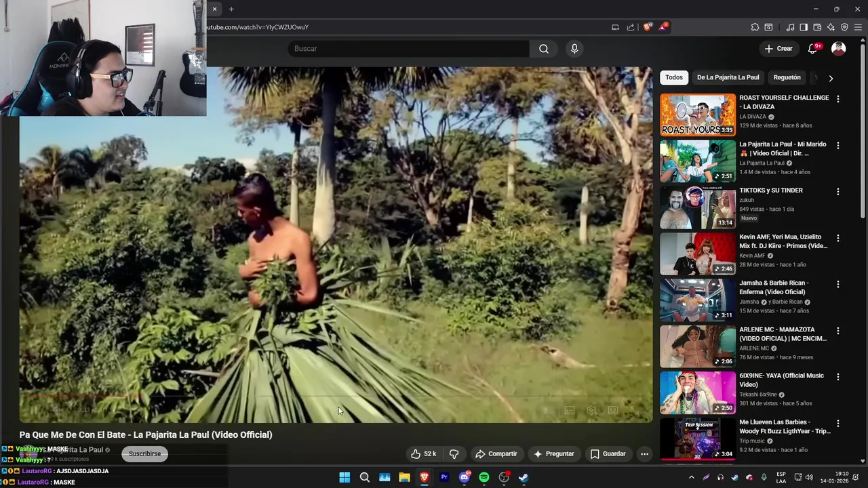This screenshot has height=488, width=868.
Task: Close the current browser tab
Action: (214, 9)
